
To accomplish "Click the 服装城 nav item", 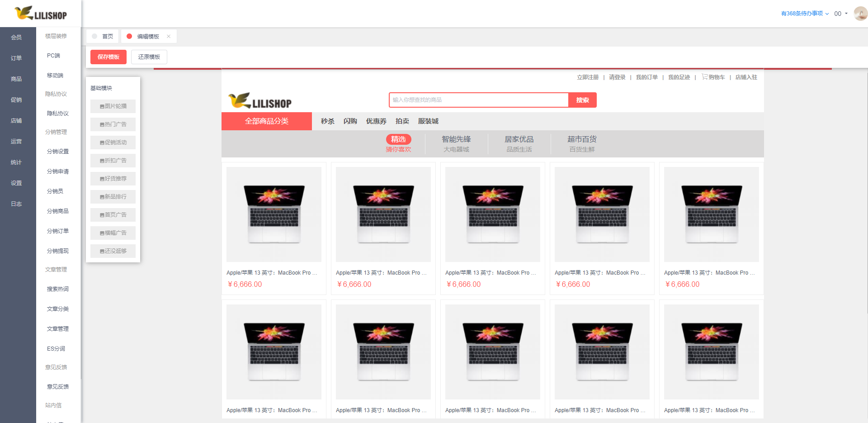I will [428, 121].
